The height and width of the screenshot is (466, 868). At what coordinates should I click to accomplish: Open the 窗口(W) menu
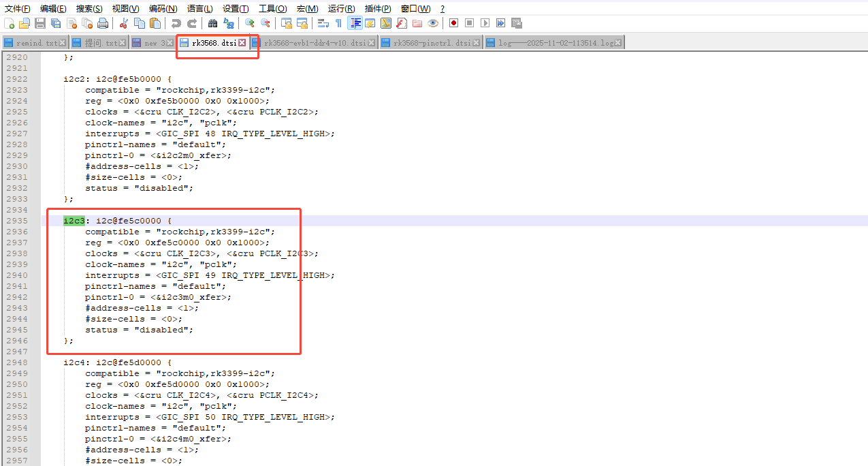415,8
